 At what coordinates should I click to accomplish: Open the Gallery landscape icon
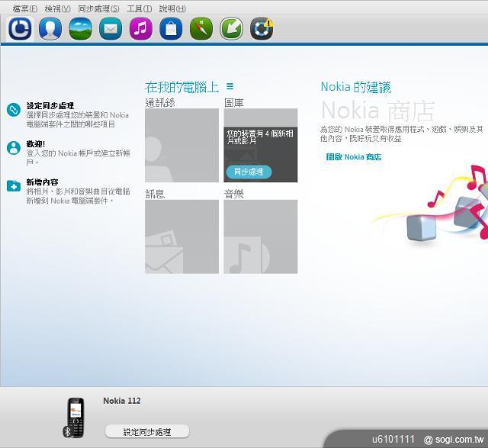pyautogui.click(x=80, y=29)
